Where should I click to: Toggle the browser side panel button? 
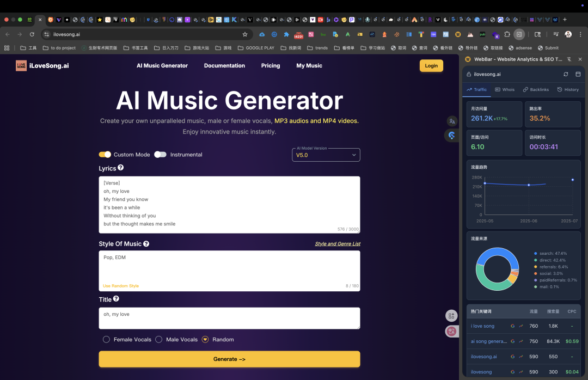(x=519, y=34)
